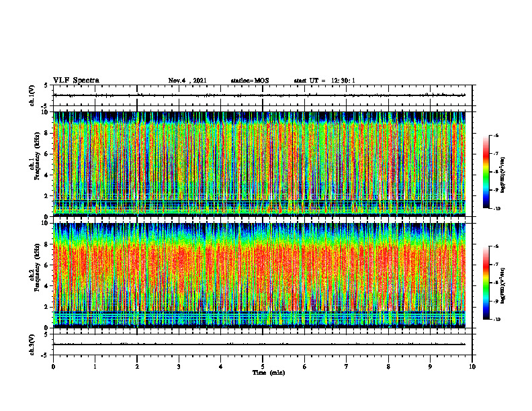Click the "-10" label on ch.2 color bar
532x411 pixels.
(x=496, y=320)
